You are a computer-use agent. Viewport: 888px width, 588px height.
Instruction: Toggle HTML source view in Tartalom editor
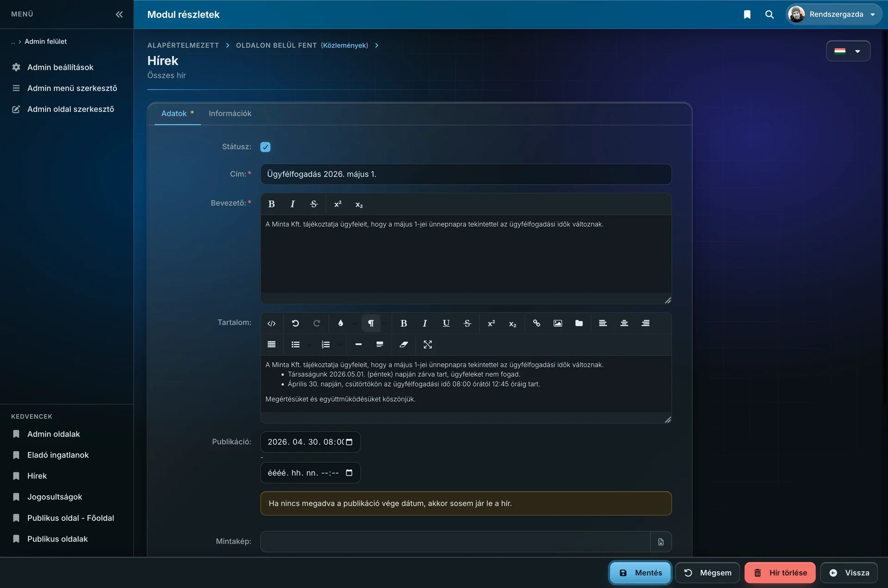[271, 324]
